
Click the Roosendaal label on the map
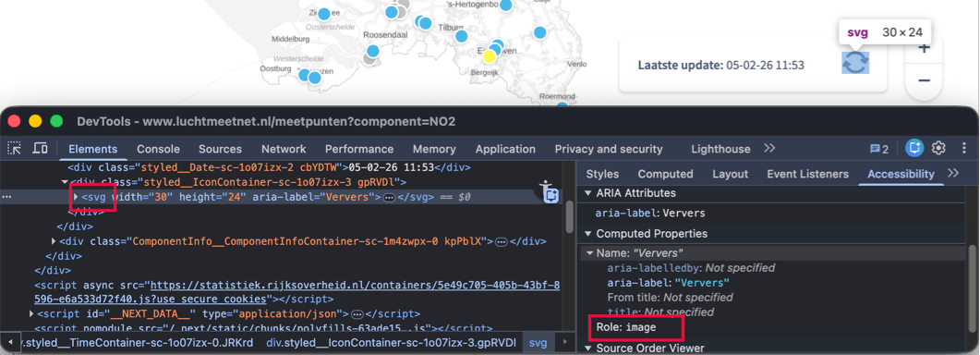pos(385,36)
